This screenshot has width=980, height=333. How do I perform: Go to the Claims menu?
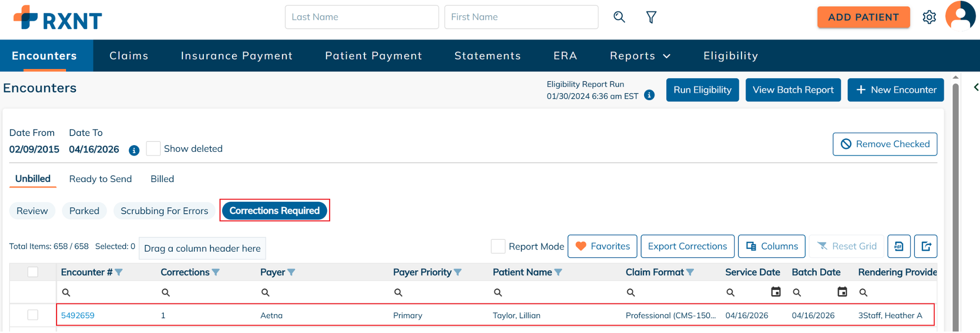click(129, 56)
